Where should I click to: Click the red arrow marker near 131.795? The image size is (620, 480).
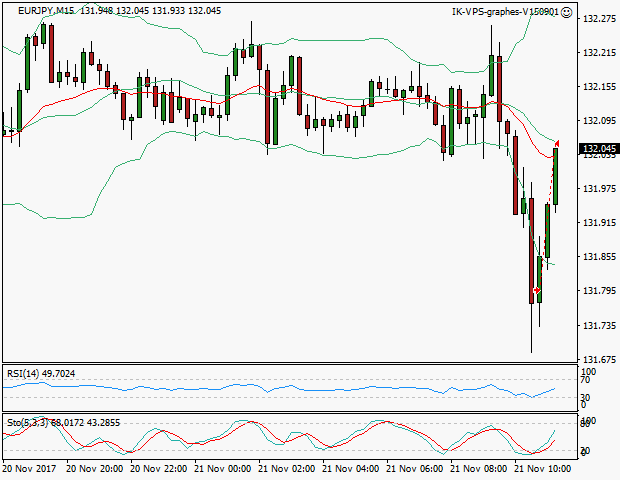[x=537, y=291]
